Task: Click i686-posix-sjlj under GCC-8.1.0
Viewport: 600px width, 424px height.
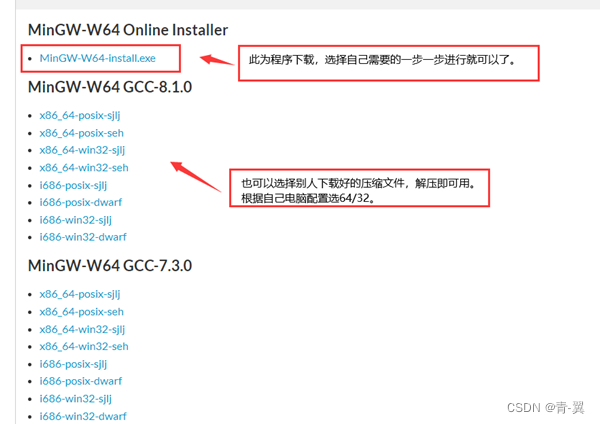Action: coord(73,185)
